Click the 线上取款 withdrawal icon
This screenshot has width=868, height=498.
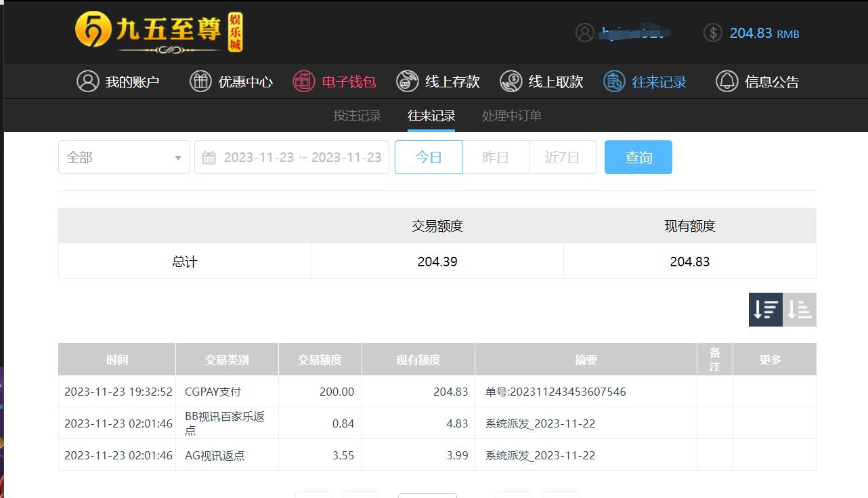tap(511, 81)
